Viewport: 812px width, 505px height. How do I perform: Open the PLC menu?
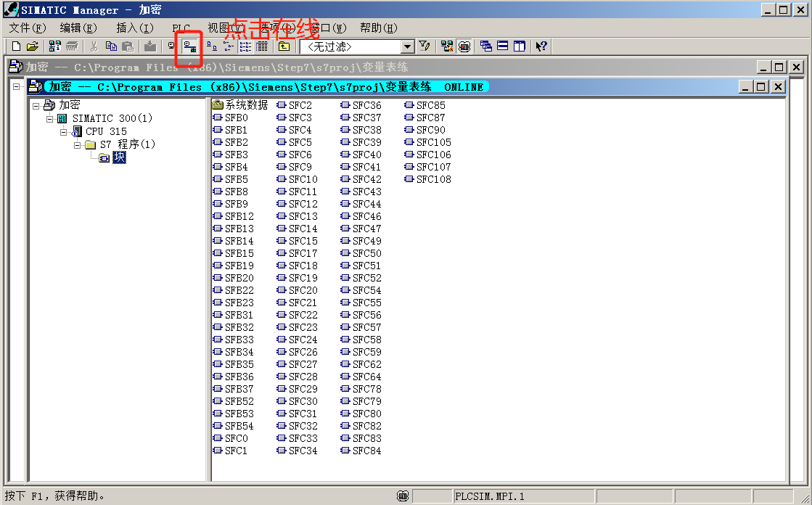point(181,28)
